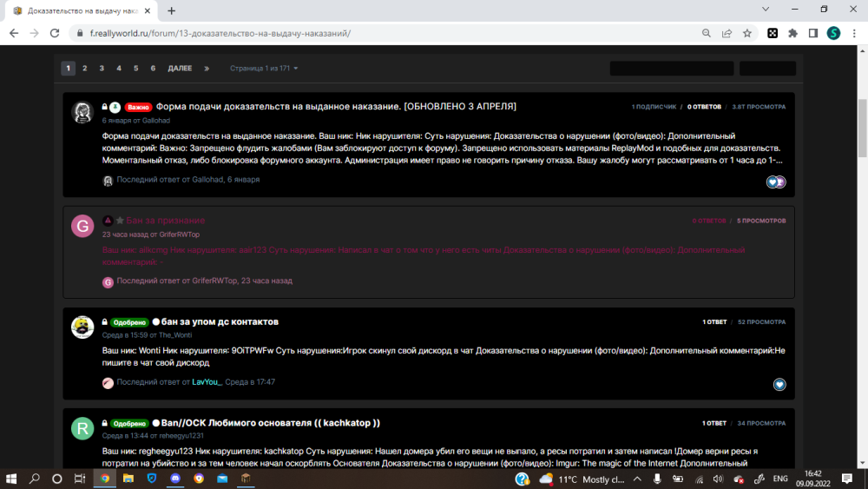Click the heart reaction on 'бан за упом дс контактов'
Screen dimensions: 868x489
click(x=779, y=384)
